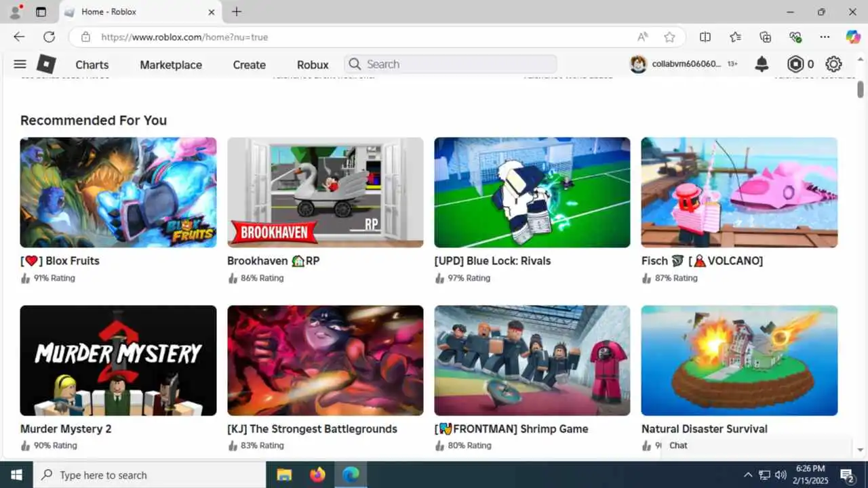
Task: View site information padlock icon
Action: coord(85,37)
